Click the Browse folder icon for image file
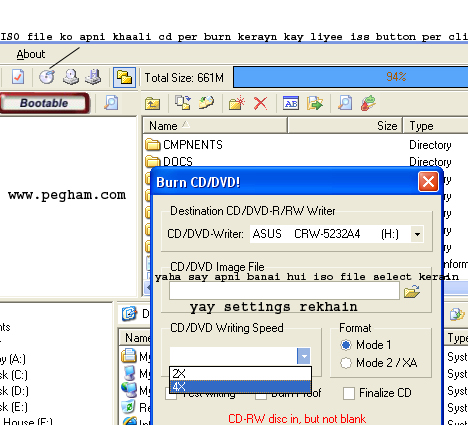468x425 pixels. 412,291
